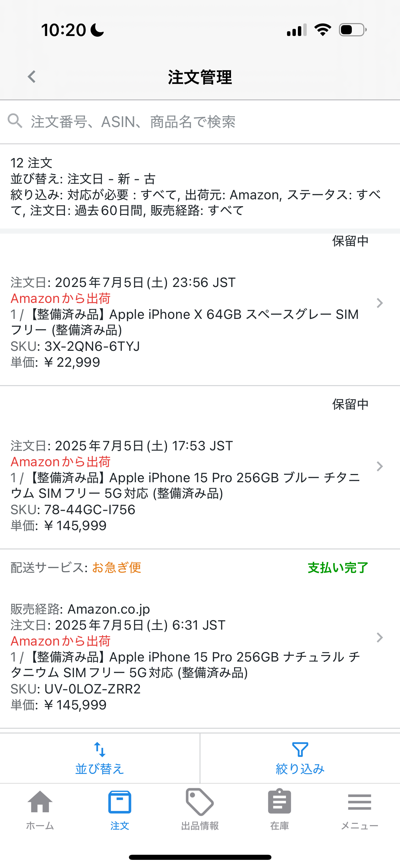Image resolution: width=400 pixels, height=868 pixels.
Task: Open the メニュー hamburger icon
Action: point(359,802)
